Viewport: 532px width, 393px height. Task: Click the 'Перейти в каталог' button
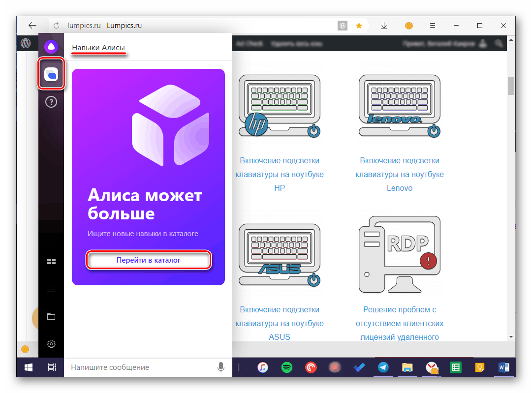pyautogui.click(x=148, y=260)
